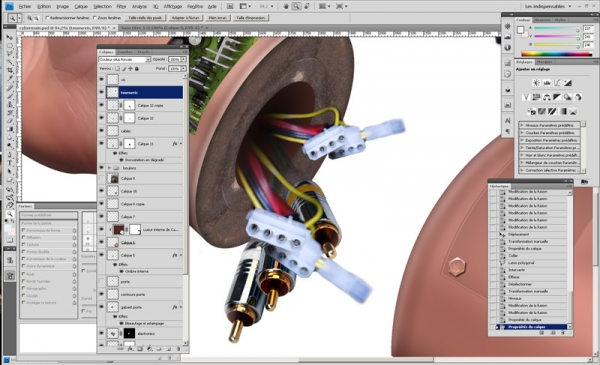The height and width of the screenshot is (365, 600).
Task: Add a Vibrance adjustment
Action: click(x=526, y=97)
